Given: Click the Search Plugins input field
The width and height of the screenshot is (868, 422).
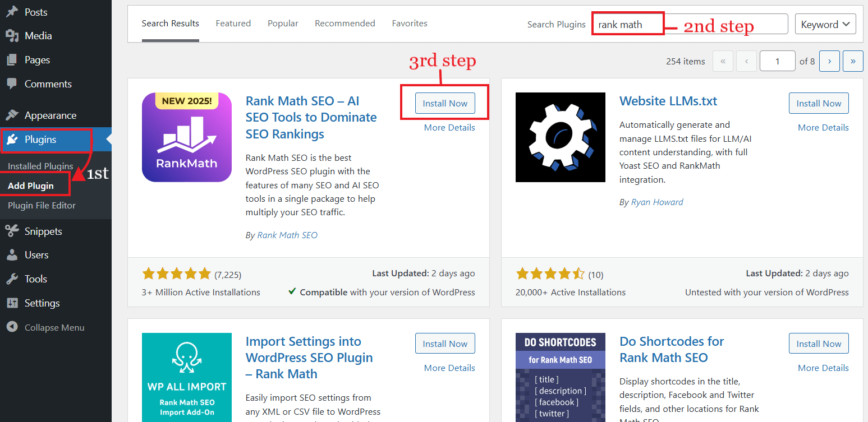Looking at the screenshot, I should pyautogui.click(x=690, y=24).
